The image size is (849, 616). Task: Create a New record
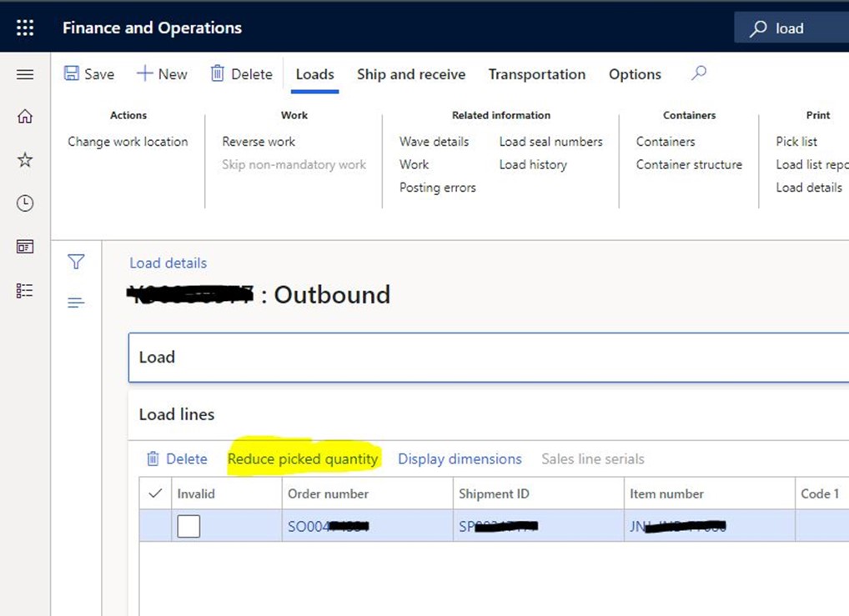[162, 73]
